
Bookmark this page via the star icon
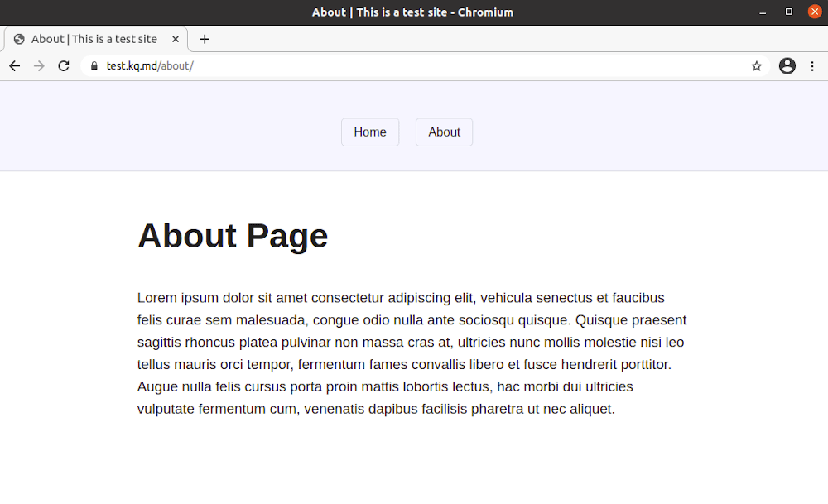pos(756,65)
